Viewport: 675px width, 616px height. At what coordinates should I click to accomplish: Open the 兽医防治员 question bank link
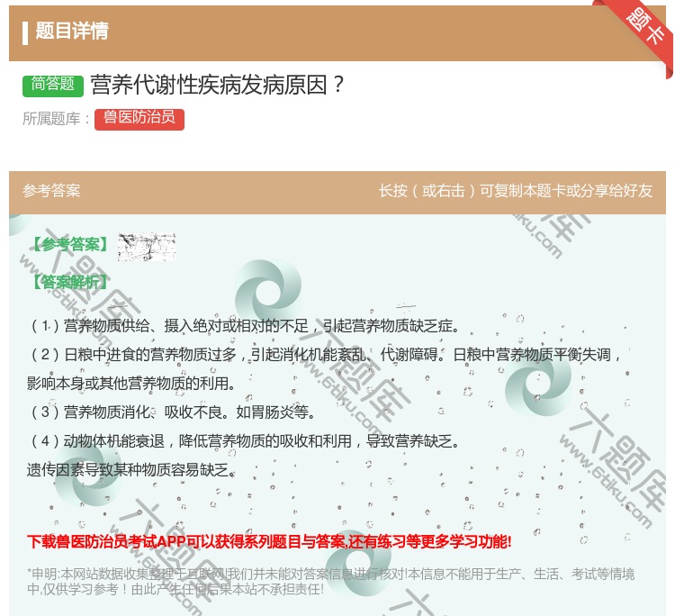pyautogui.click(x=139, y=119)
